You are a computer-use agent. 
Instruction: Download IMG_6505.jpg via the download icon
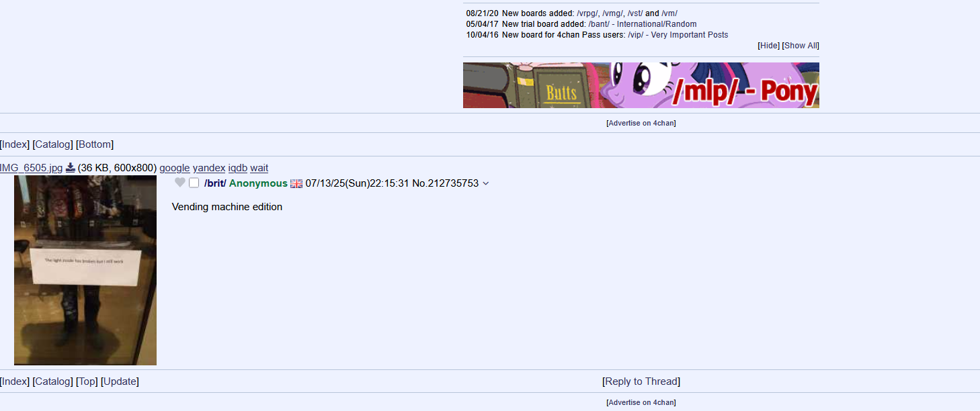[70, 168]
